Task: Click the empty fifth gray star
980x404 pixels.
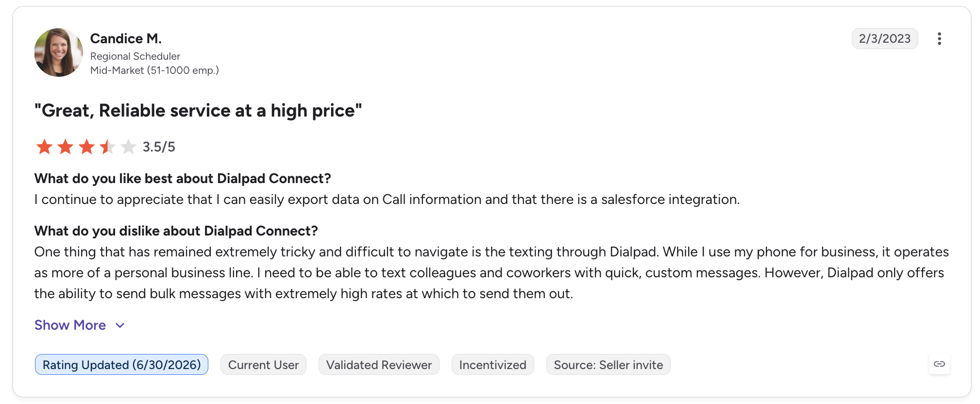Action: tap(128, 147)
